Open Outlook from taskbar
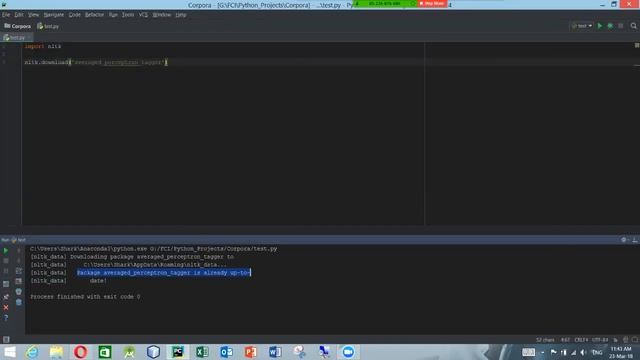The height and width of the screenshot is (360, 640). [x=227, y=352]
